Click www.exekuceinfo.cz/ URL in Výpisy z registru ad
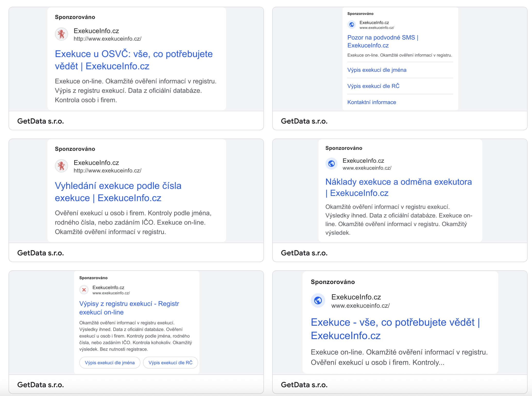Viewport: 532px width, 396px height. tap(111, 293)
